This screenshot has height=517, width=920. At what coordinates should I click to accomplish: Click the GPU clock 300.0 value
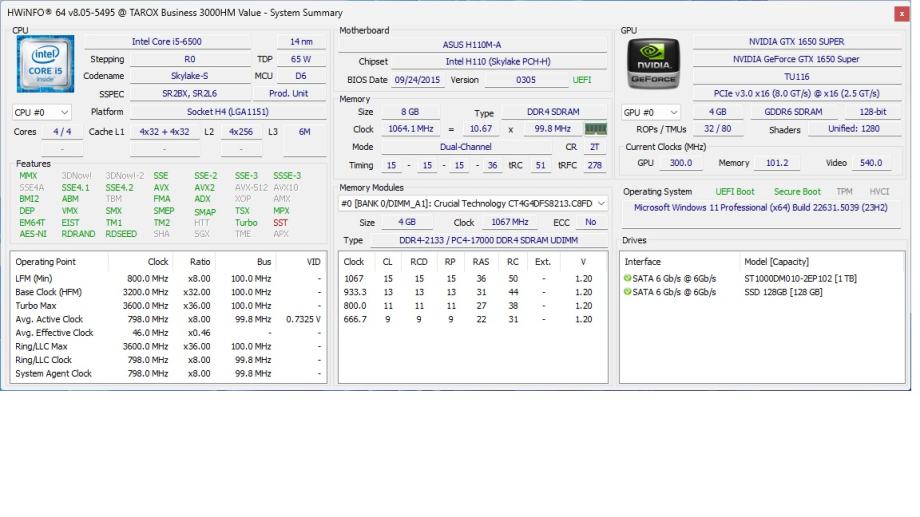pyautogui.click(x=681, y=163)
